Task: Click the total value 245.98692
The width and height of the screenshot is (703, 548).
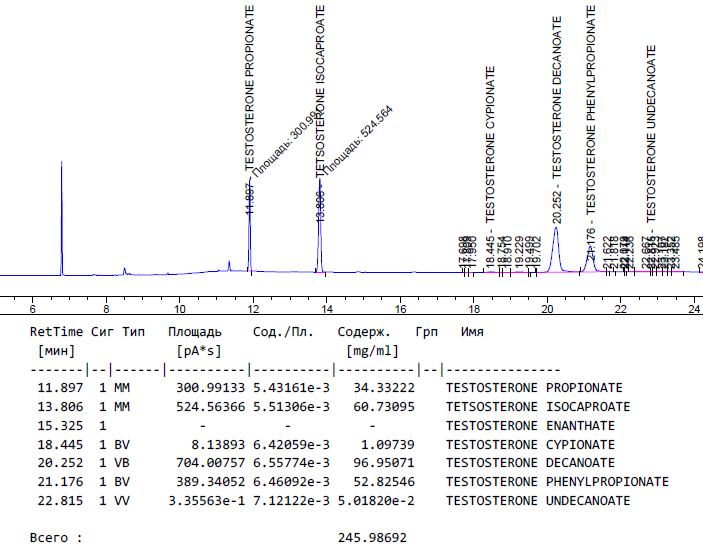Action: [x=372, y=538]
